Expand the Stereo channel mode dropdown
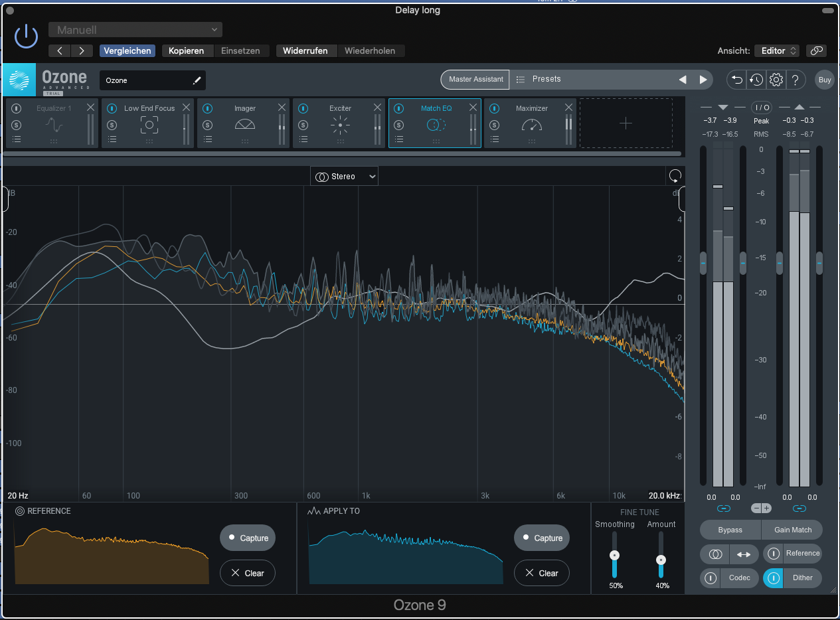This screenshot has height=620, width=840. pyautogui.click(x=344, y=177)
